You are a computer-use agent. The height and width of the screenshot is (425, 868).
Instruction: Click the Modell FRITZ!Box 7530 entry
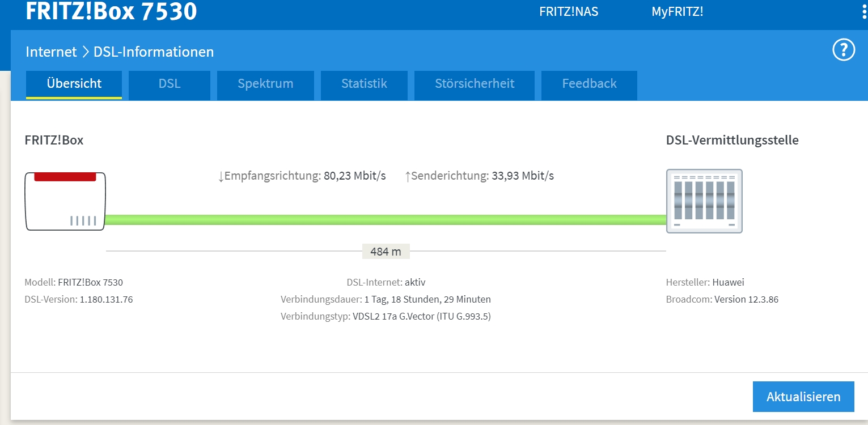(74, 282)
